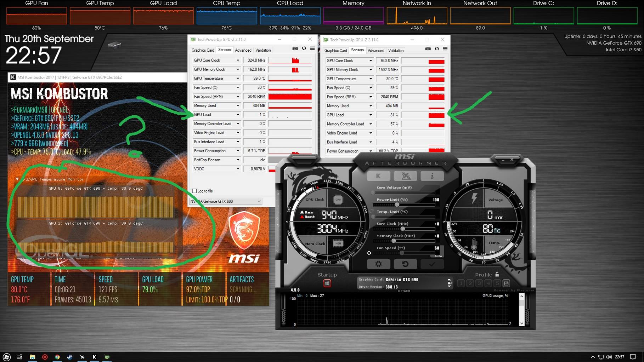This screenshot has height=362, width=644.
Task: Click the red circular taskbar icon
Action: click(45, 357)
